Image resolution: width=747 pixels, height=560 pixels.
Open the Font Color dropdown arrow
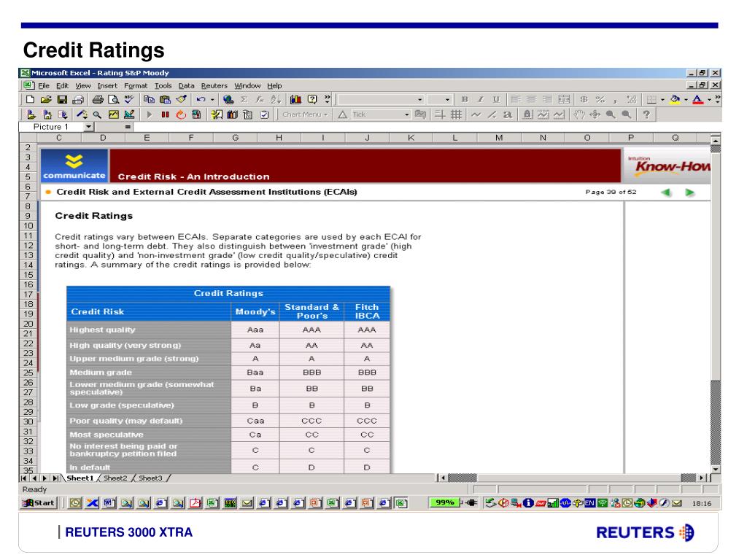[x=709, y=99]
